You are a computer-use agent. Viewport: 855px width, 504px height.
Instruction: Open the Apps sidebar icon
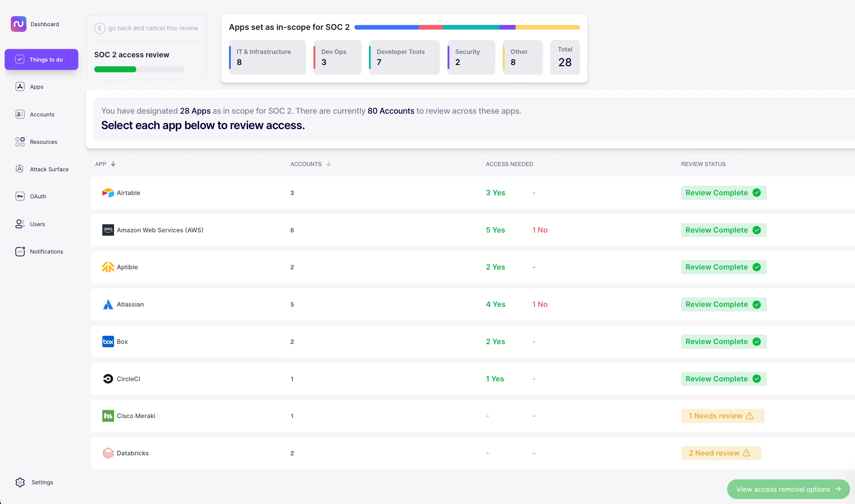pyautogui.click(x=20, y=87)
